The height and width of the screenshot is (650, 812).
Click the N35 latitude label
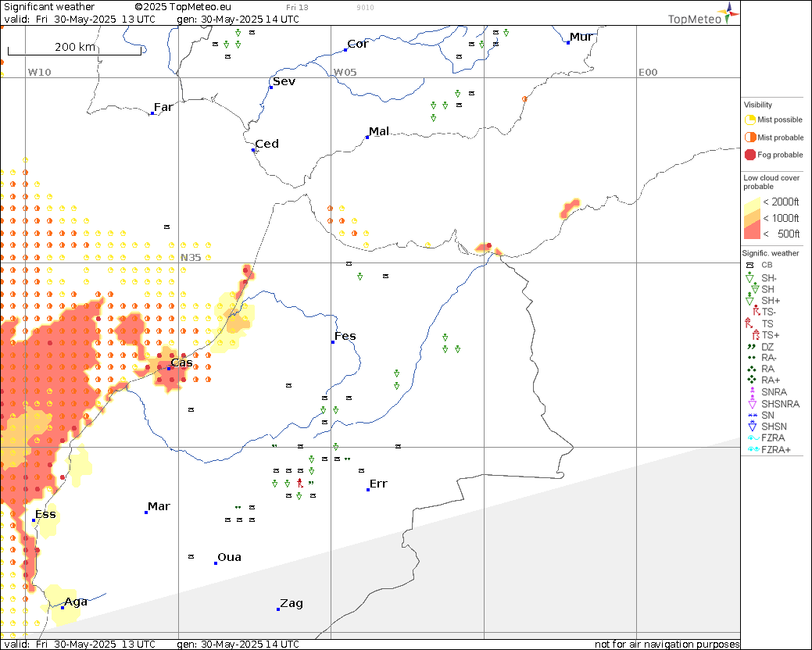point(191,257)
